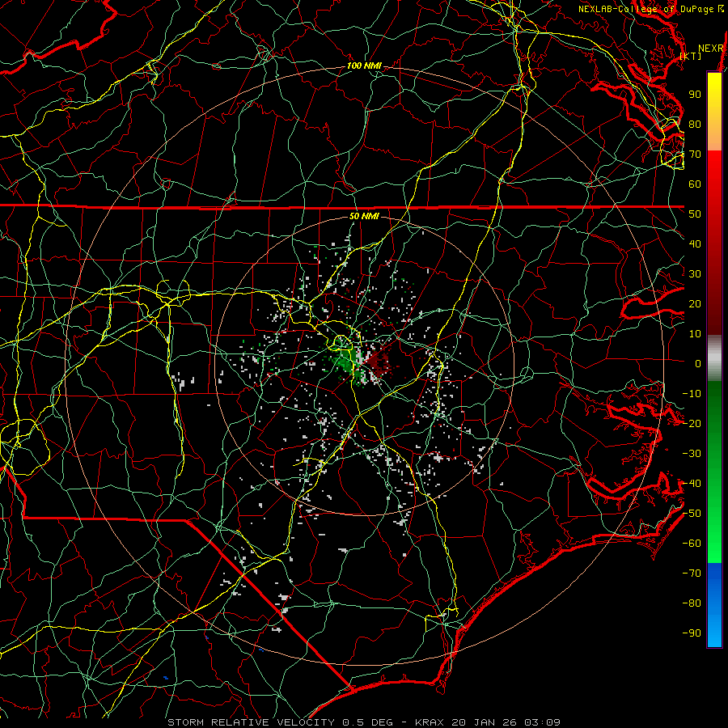Image resolution: width=728 pixels, height=728 pixels.
Task: Click the "90" value on velocity scale
Action: (x=695, y=95)
